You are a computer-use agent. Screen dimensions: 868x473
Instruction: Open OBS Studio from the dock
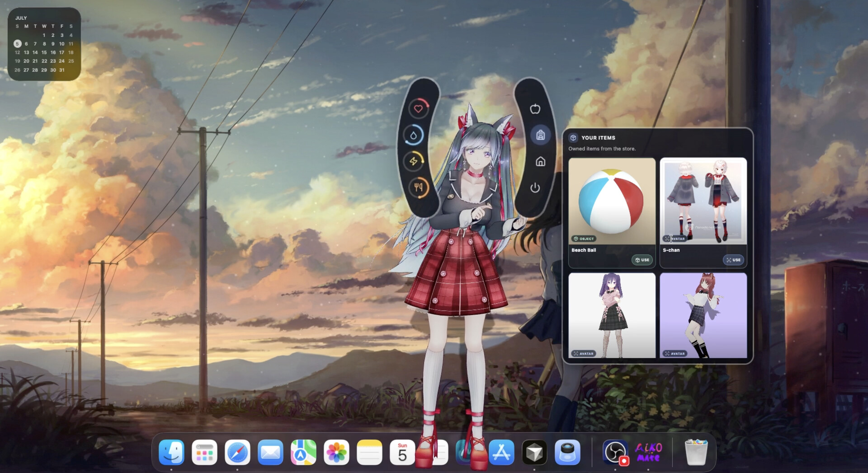pos(615,452)
